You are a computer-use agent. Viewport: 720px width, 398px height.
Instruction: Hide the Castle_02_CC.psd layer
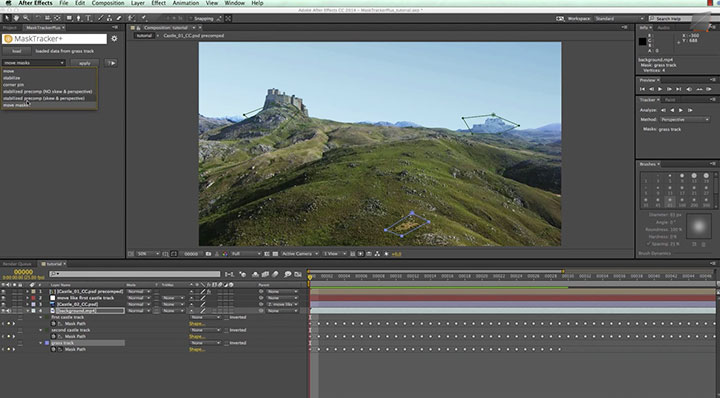(x=4, y=304)
